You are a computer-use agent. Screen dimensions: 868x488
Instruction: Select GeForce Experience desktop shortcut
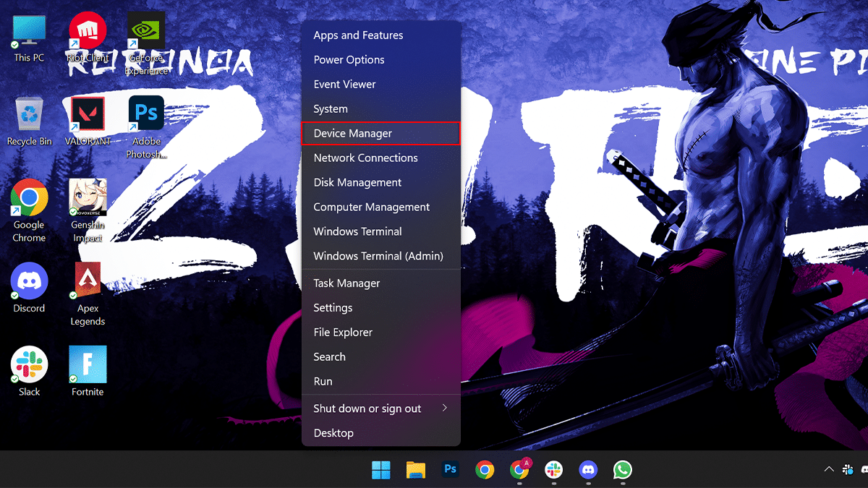click(x=145, y=38)
